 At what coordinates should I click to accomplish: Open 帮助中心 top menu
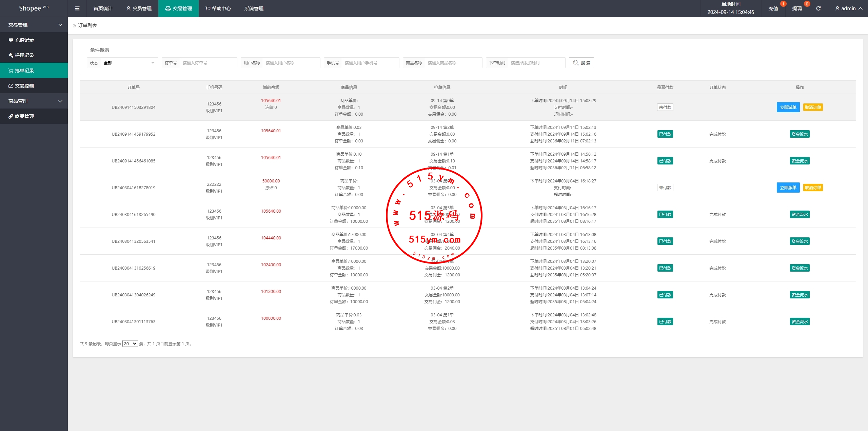pos(218,8)
